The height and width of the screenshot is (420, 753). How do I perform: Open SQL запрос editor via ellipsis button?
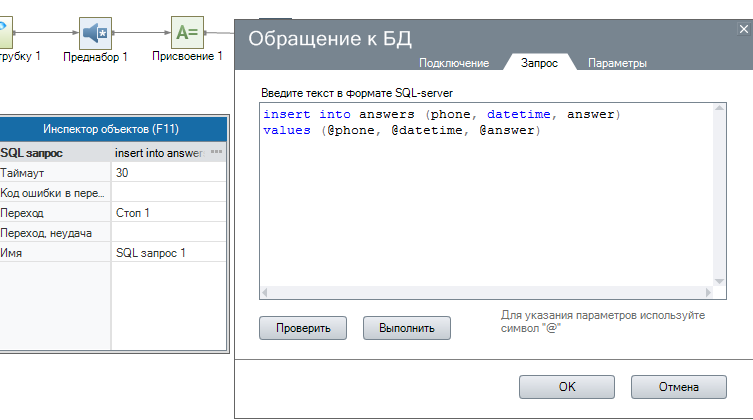pos(216,152)
